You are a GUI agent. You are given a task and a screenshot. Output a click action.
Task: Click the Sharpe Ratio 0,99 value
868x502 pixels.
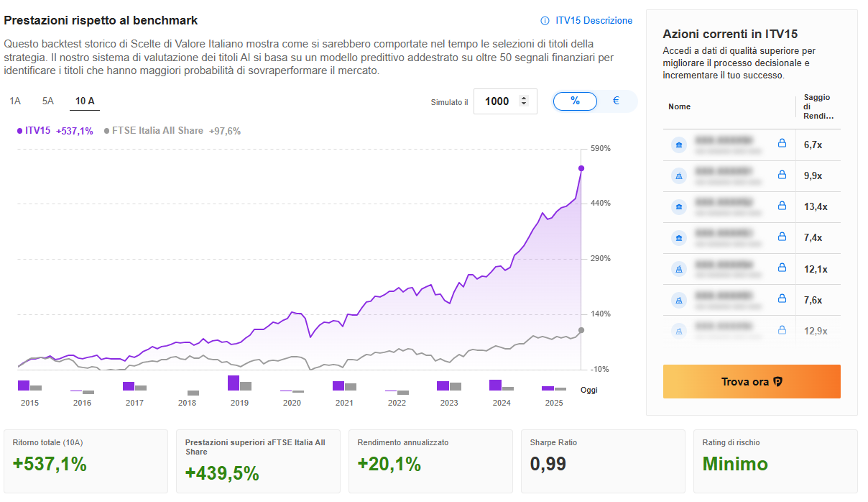pyautogui.click(x=548, y=465)
